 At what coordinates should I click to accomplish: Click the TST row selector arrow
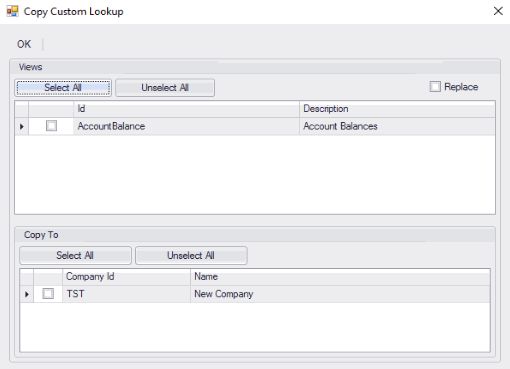tap(27, 294)
